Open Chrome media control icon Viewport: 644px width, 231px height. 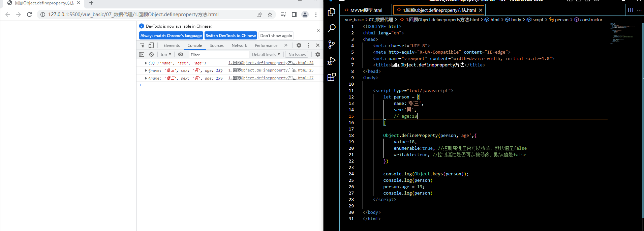[283, 15]
